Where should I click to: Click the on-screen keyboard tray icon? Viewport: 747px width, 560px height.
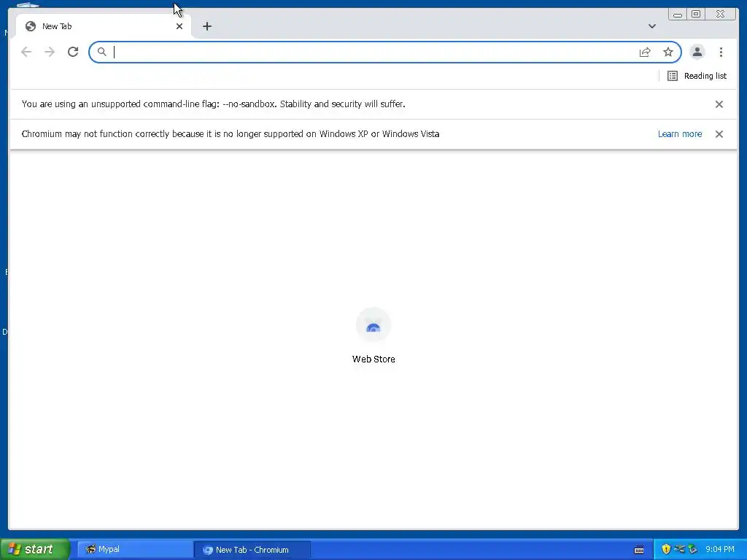[x=639, y=550]
